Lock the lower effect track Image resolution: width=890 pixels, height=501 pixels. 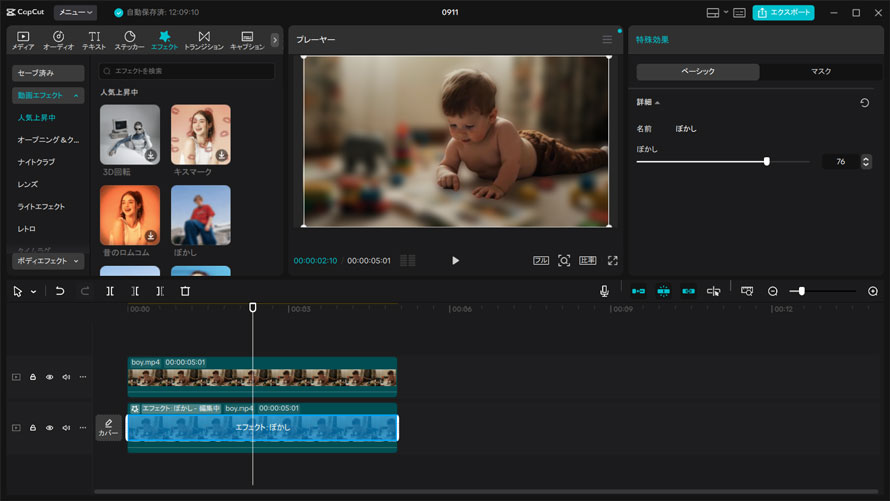[33, 428]
